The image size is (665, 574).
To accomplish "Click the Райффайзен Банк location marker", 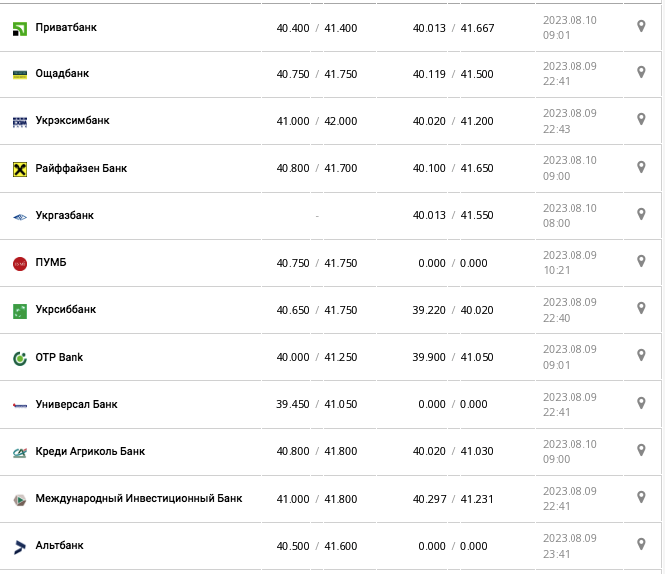I will pos(642,167).
